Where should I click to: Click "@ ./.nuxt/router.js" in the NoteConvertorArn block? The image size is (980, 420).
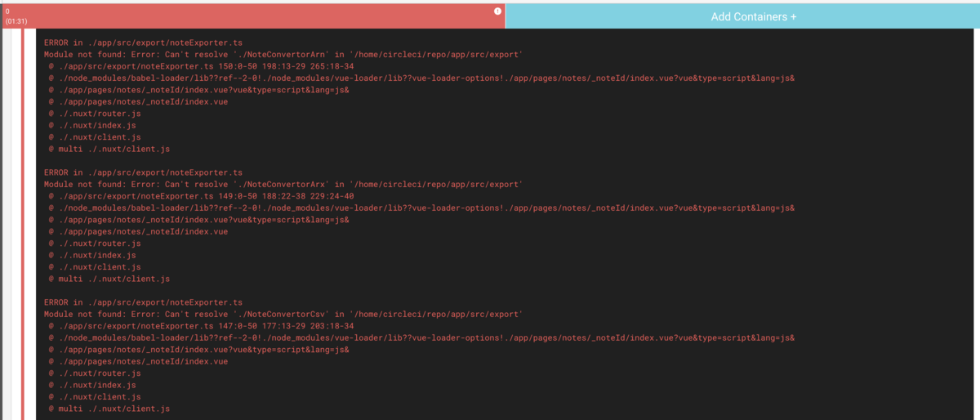(95, 114)
